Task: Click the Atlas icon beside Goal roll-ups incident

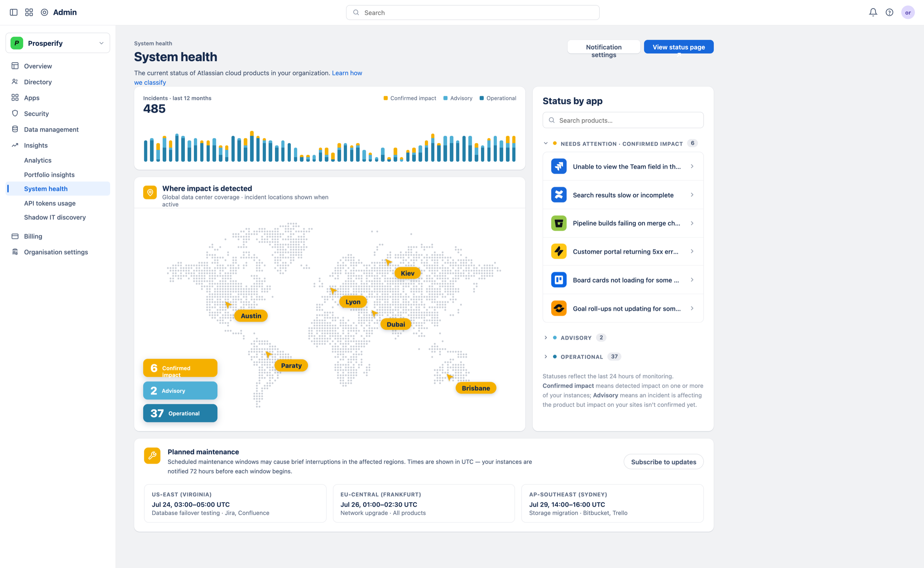Action: [559, 308]
